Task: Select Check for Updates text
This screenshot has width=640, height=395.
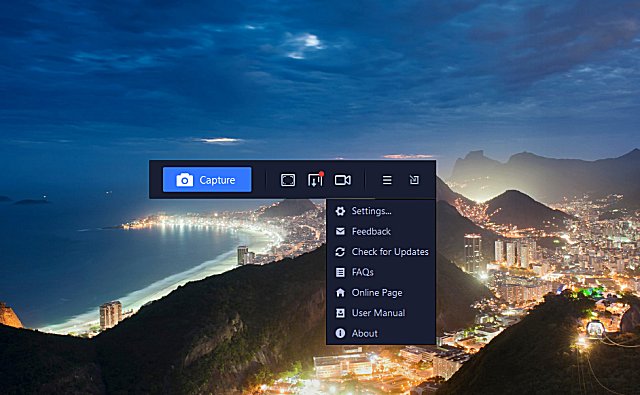Action: (390, 252)
